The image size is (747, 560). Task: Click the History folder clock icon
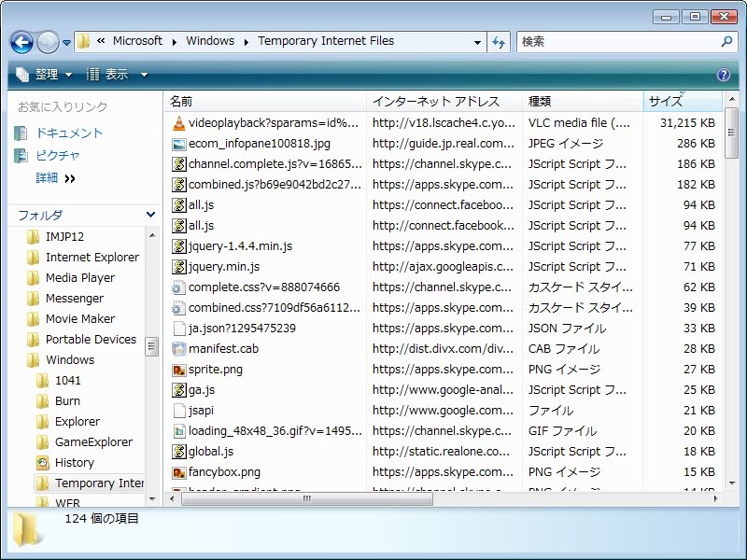pyautogui.click(x=42, y=462)
